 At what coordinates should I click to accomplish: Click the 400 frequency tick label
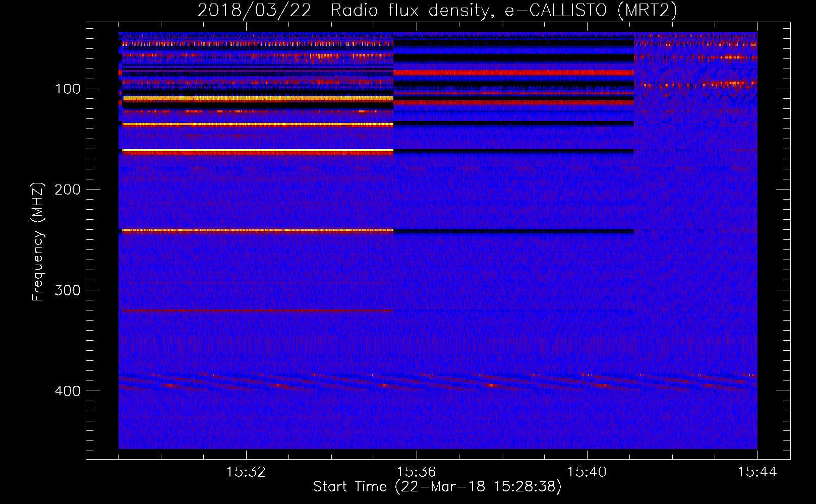point(68,391)
